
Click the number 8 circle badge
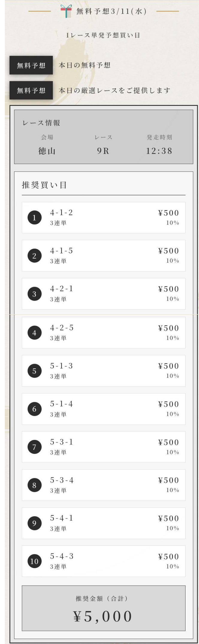pyautogui.click(x=34, y=485)
